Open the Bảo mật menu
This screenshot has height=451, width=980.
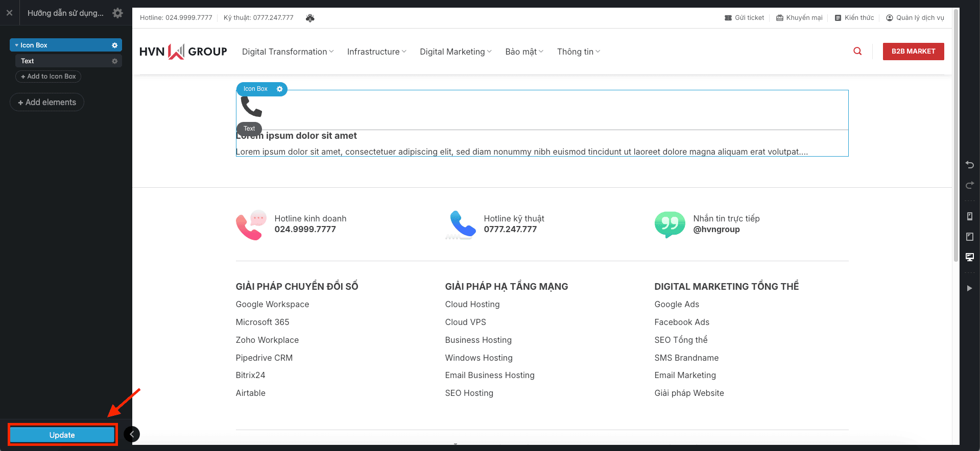524,52
